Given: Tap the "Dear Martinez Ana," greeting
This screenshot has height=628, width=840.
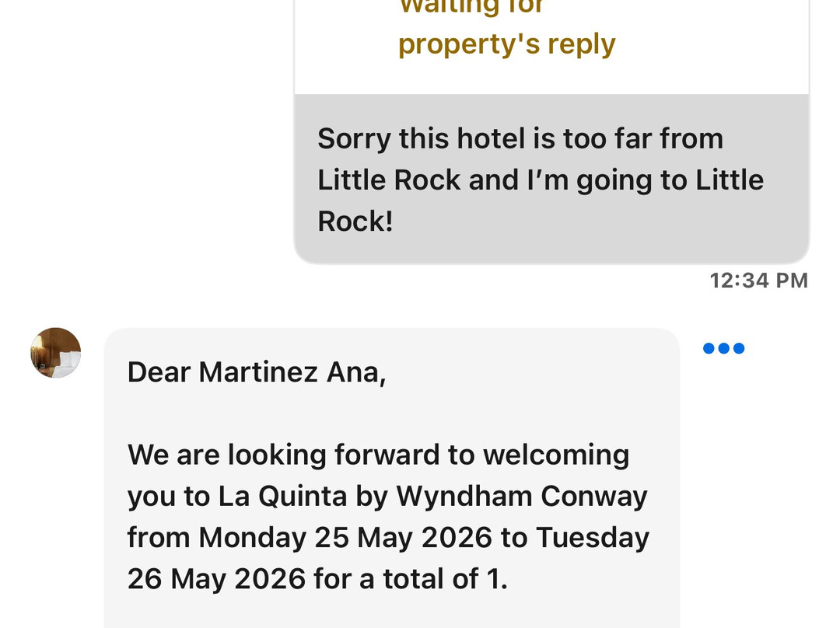Looking at the screenshot, I should coord(257,372).
